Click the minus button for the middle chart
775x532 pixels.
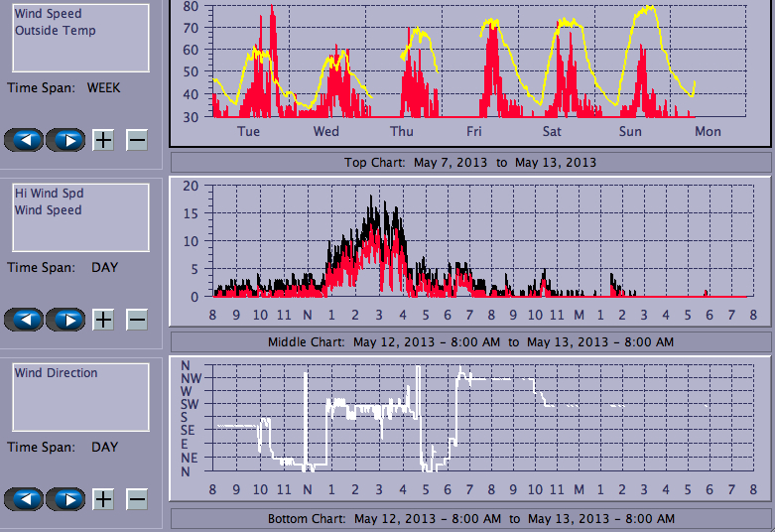point(137,320)
